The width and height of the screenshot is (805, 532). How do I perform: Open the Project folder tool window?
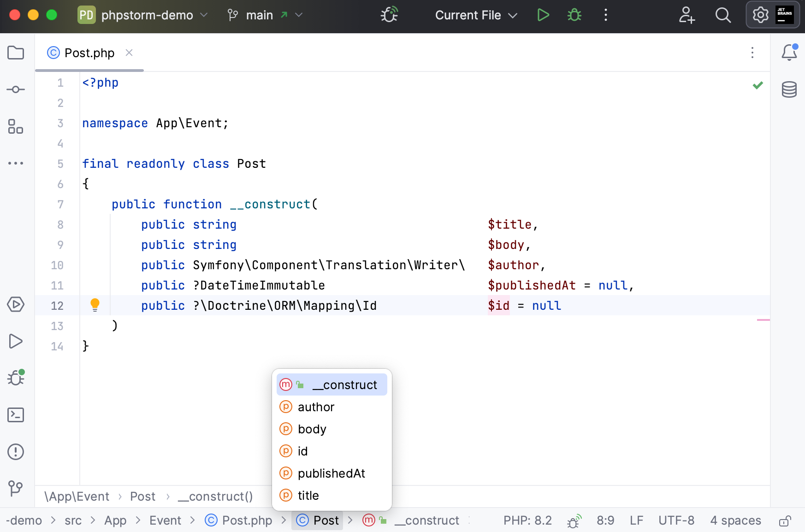[16, 53]
